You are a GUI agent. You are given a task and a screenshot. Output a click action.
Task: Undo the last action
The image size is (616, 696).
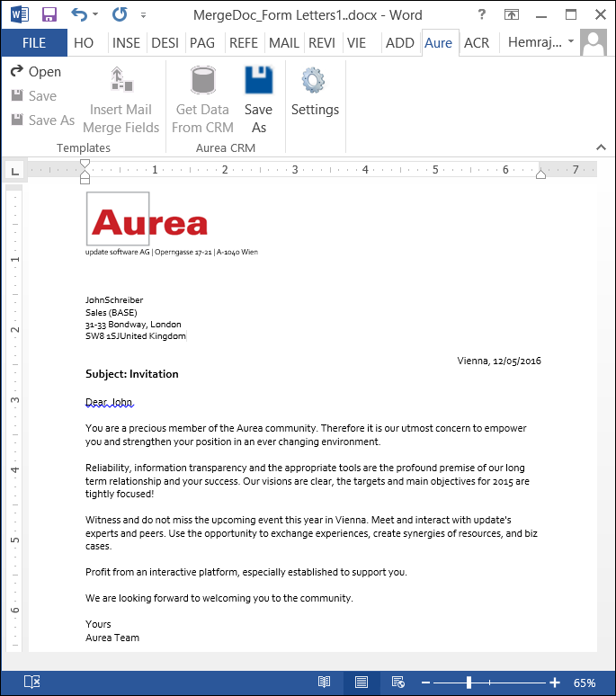79,14
